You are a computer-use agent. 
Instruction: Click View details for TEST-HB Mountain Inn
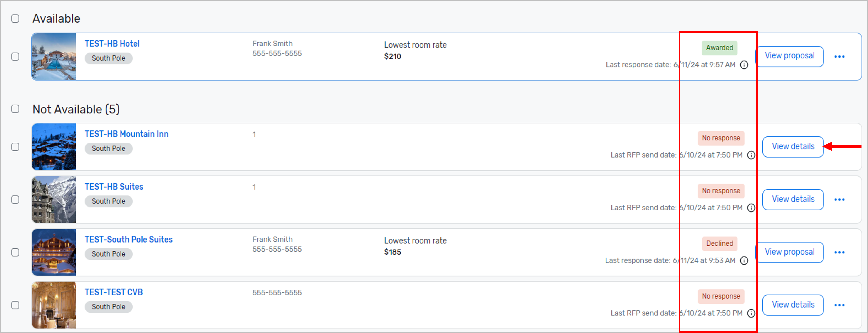(x=793, y=146)
